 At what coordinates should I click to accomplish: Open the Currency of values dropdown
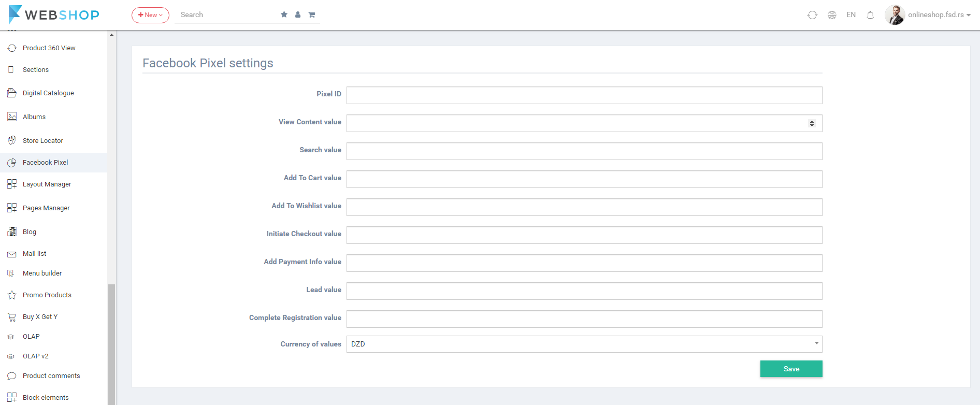click(x=584, y=344)
